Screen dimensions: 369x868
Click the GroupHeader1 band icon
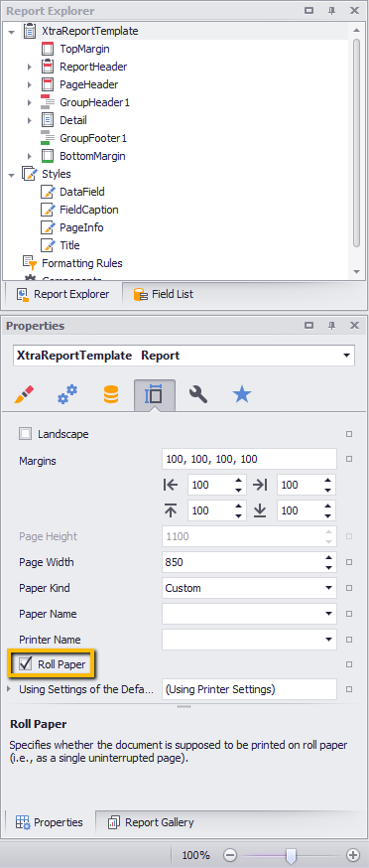pyautogui.click(x=48, y=102)
